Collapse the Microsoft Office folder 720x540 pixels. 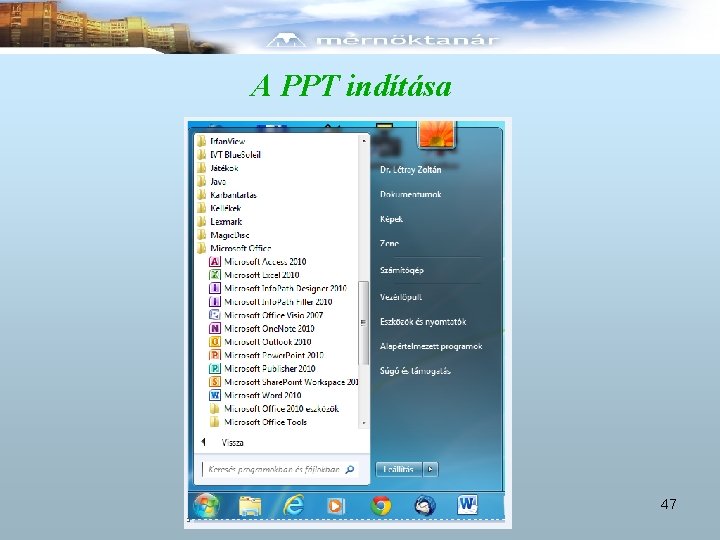[x=234, y=248]
